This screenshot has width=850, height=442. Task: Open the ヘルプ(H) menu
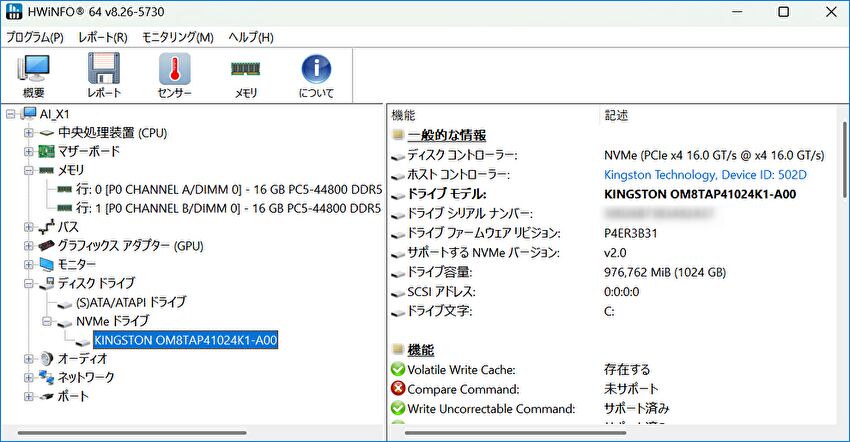coord(250,37)
